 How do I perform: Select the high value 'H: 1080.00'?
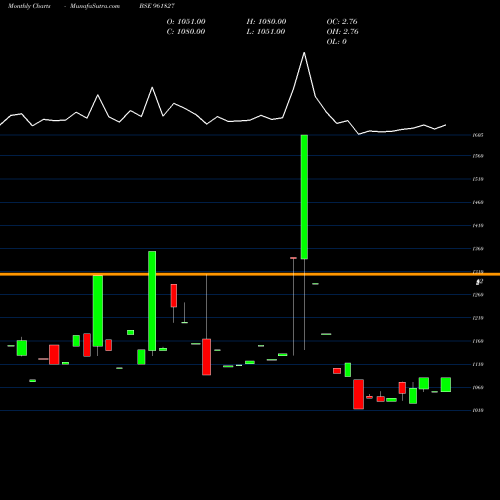[x=266, y=22]
